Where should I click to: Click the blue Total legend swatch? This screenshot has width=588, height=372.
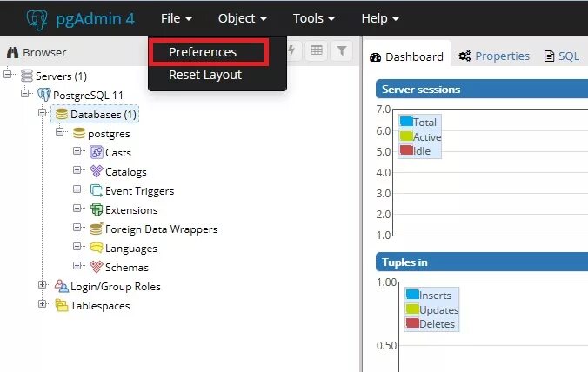click(406, 122)
